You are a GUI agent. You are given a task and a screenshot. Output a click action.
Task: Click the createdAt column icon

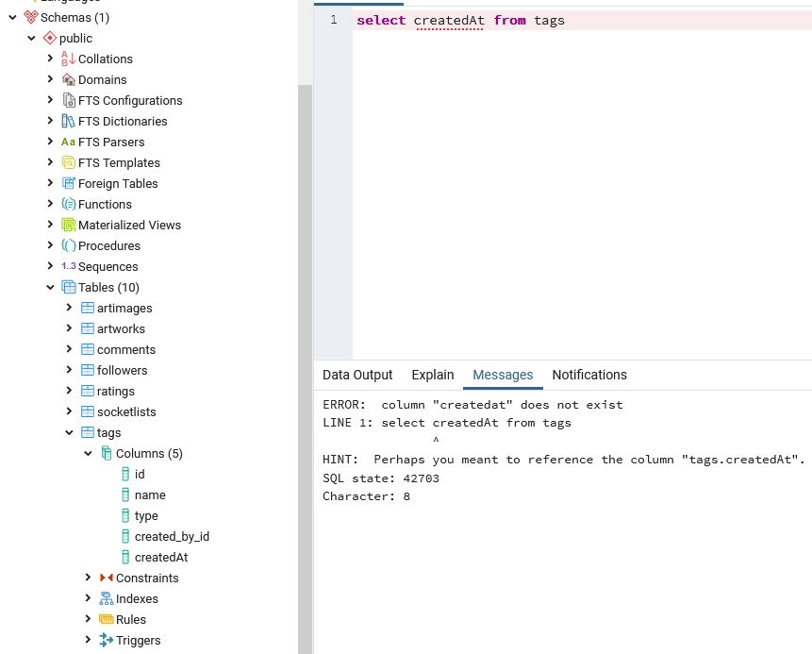(x=125, y=557)
